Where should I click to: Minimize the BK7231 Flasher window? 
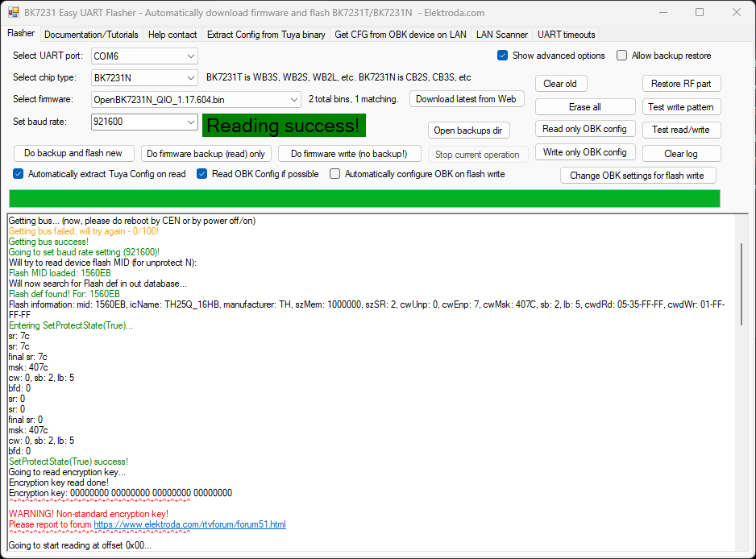click(663, 13)
